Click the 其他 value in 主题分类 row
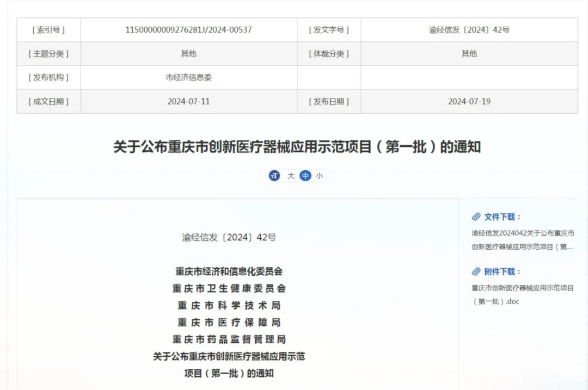 pos(188,53)
